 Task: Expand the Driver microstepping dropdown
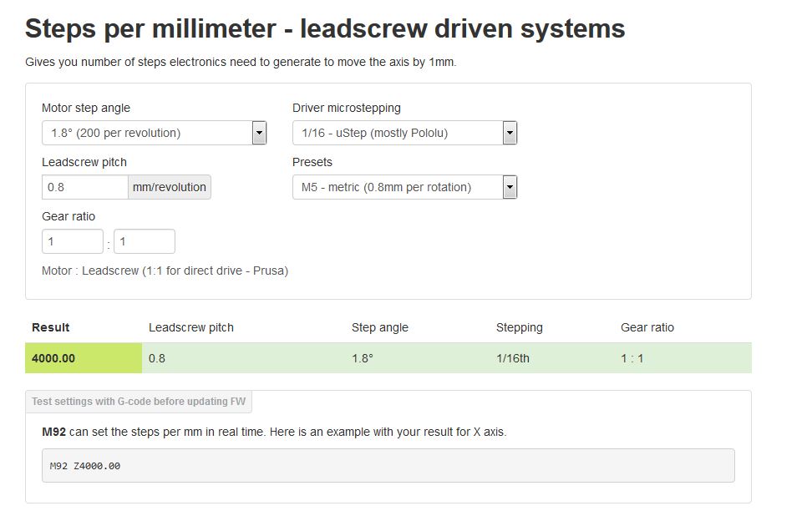coord(404,133)
